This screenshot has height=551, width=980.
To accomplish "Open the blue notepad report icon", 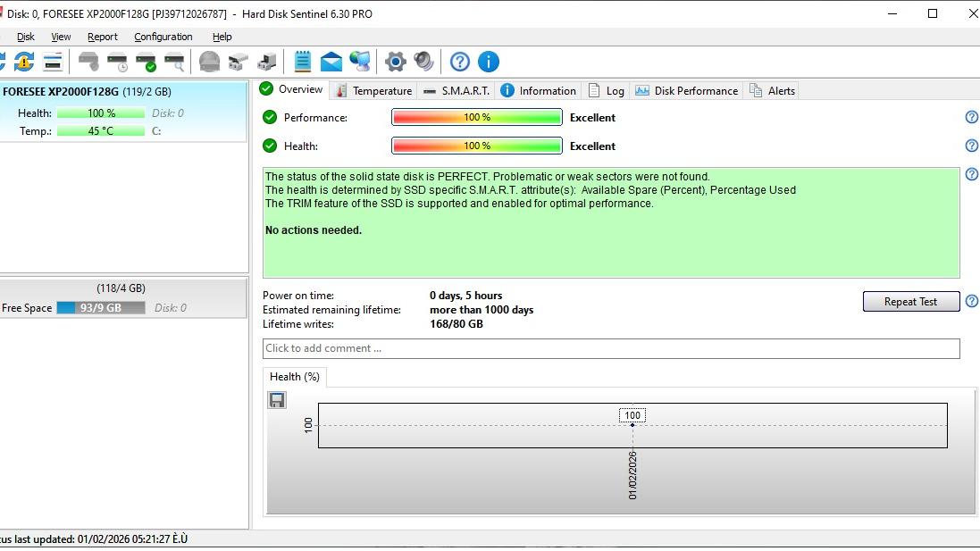I will pyautogui.click(x=303, y=62).
